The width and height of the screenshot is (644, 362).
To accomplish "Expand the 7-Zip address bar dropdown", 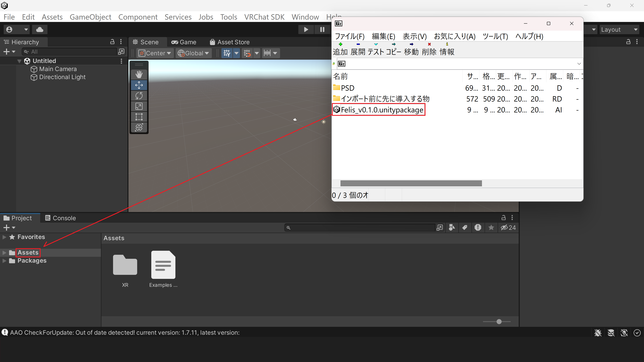I will pyautogui.click(x=579, y=64).
